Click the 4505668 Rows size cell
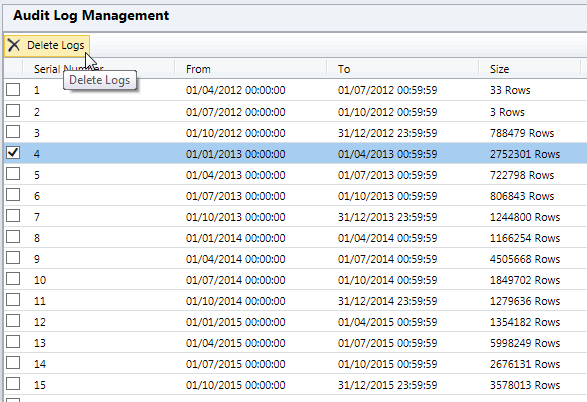The width and height of the screenshot is (587, 402). [525, 259]
